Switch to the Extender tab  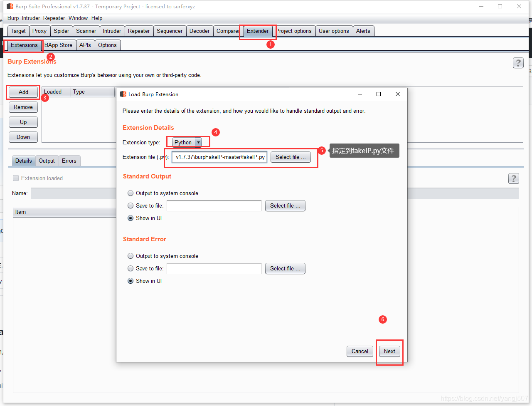(258, 31)
